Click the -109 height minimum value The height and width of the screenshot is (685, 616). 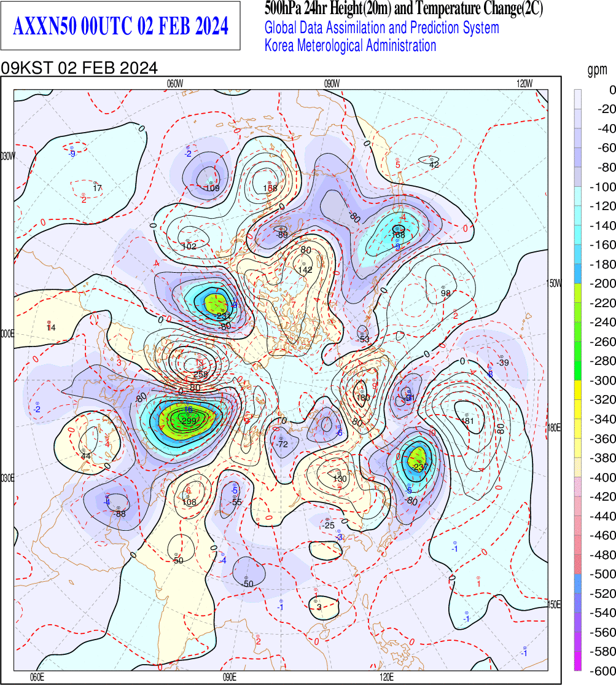212,188
